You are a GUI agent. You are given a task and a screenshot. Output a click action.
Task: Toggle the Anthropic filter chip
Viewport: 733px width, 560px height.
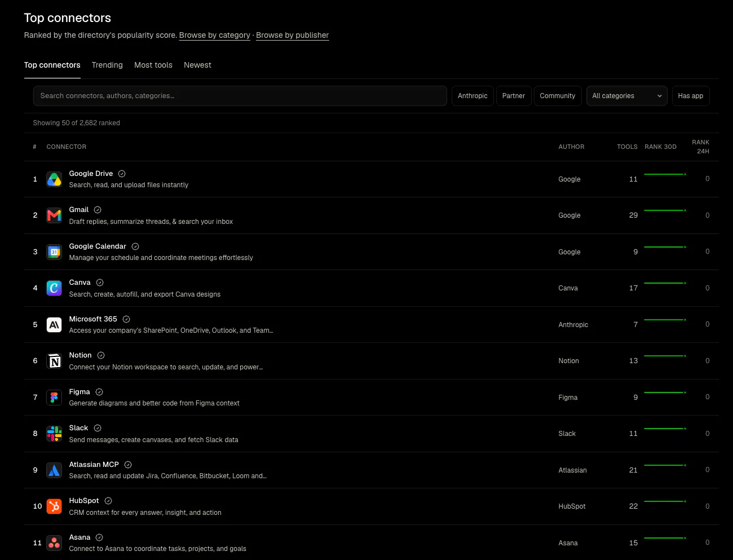[x=473, y=96]
